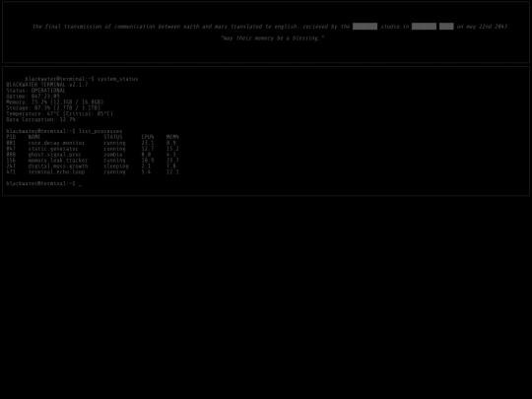Screen dimensions: 532x399
Task: Click the NAME column header
Action: click(x=34, y=137)
